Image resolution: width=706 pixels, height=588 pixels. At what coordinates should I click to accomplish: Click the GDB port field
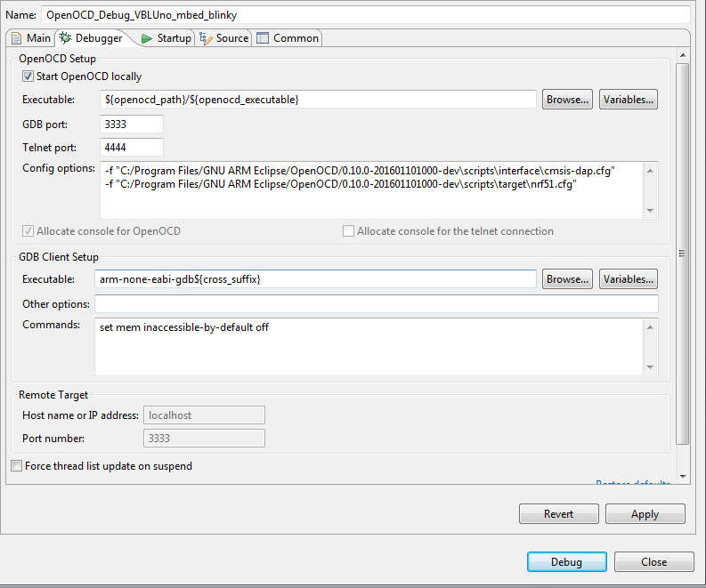(132, 125)
